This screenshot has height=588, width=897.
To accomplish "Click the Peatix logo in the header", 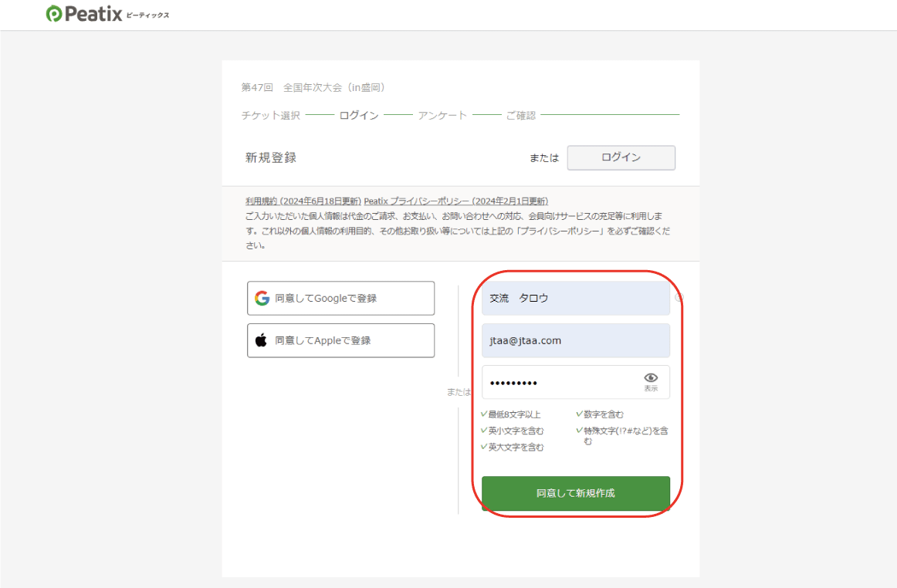I will [x=107, y=14].
